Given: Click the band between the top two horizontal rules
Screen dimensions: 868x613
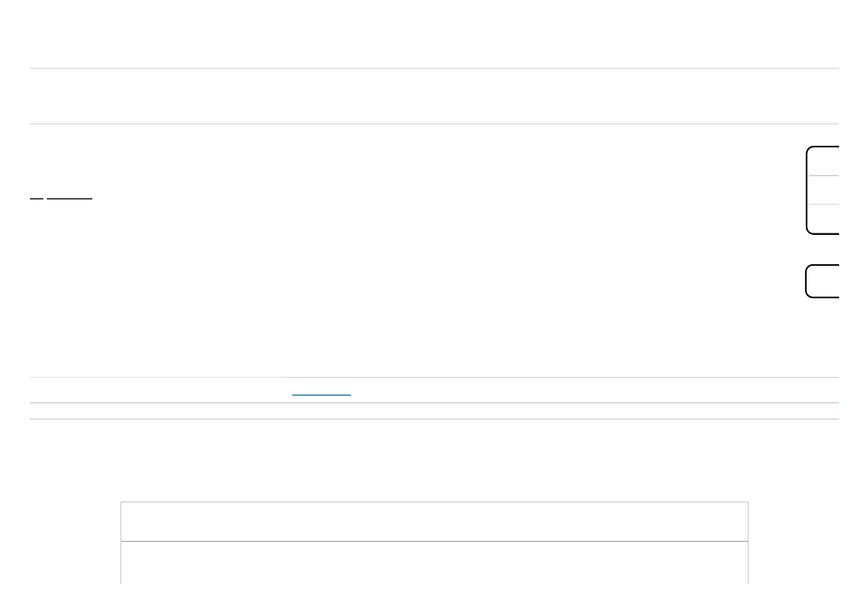Looking at the screenshot, I should (x=434, y=96).
